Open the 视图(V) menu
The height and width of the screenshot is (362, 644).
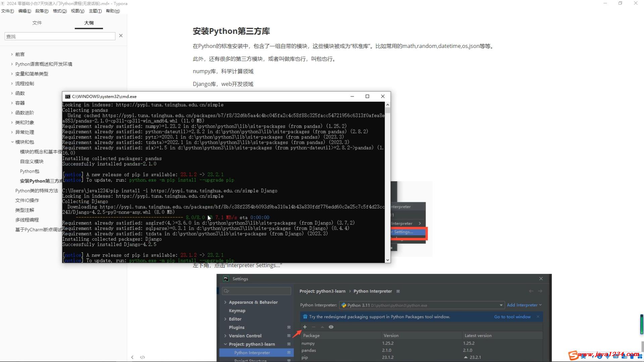[x=77, y=11]
